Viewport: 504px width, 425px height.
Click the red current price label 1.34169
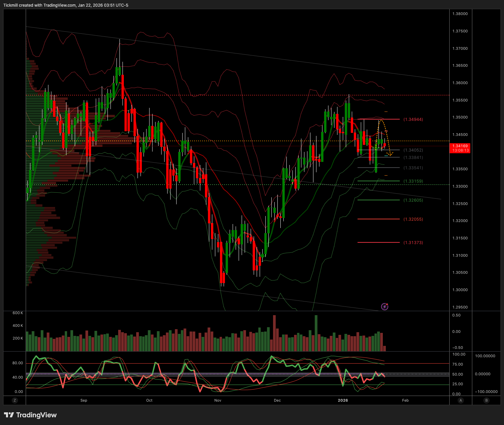[x=460, y=148]
